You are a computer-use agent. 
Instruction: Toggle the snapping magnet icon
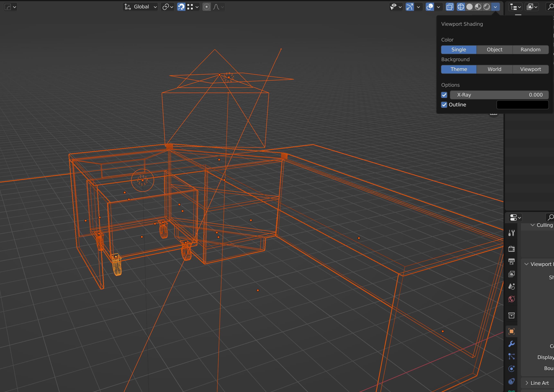(x=181, y=7)
